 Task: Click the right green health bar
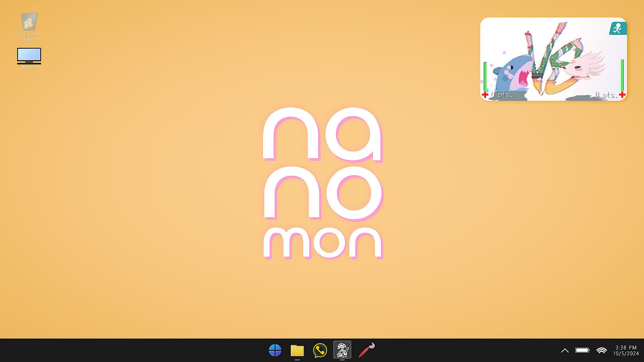[x=622, y=75]
